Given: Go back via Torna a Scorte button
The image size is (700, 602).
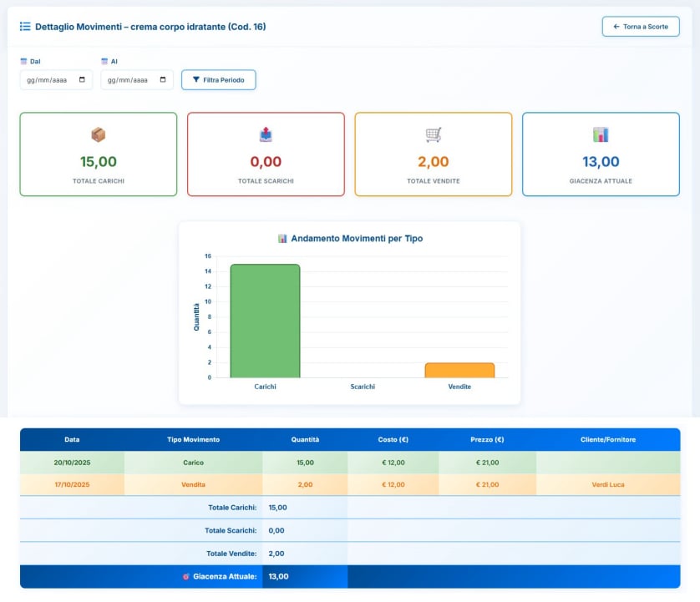Looking at the screenshot, I should click(x=640, y=27).
